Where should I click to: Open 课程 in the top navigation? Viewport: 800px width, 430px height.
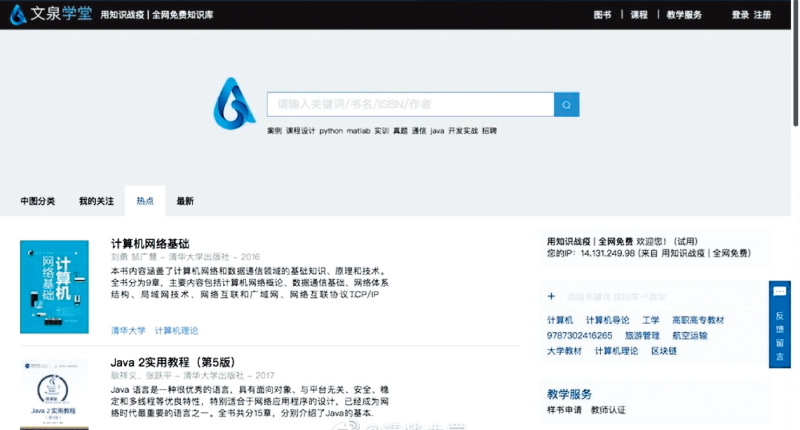pos(639,15)
